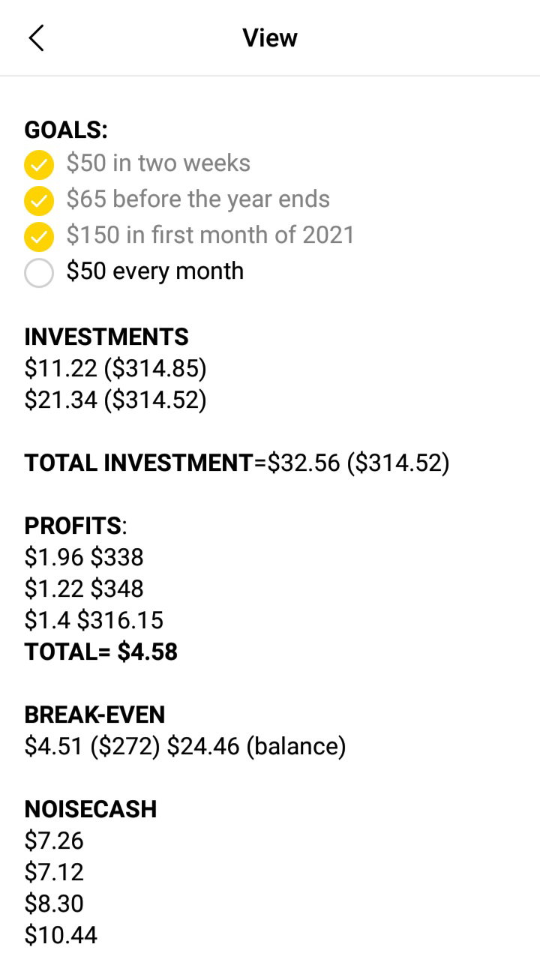Image resolution: width=540 pixels, height=980 pixels.
Task: Tap the '$50 in two weeks' text
Action: (158, 163)
